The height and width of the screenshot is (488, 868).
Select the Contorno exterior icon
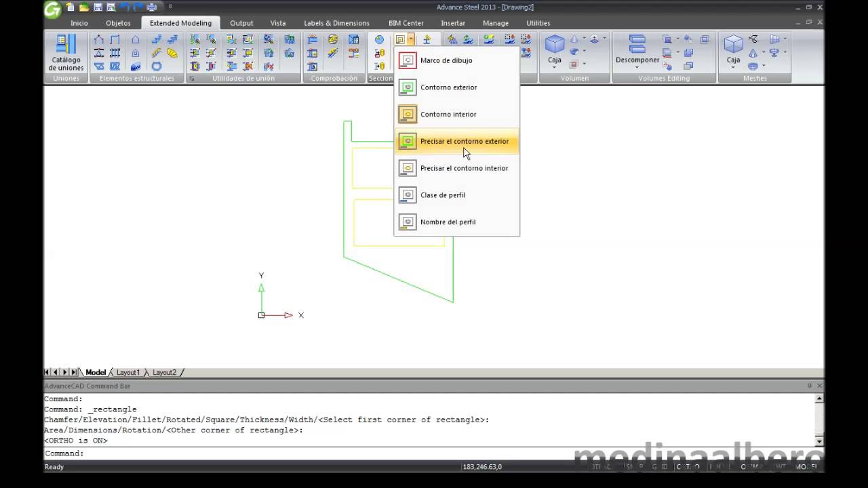tap(407, 87)
